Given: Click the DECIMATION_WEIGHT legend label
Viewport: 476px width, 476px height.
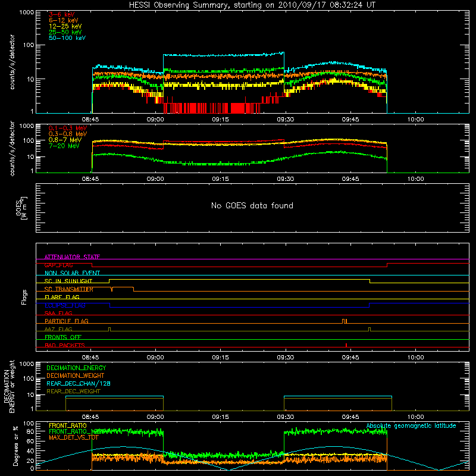Looking at the screenshot, I should click(76, 375).
